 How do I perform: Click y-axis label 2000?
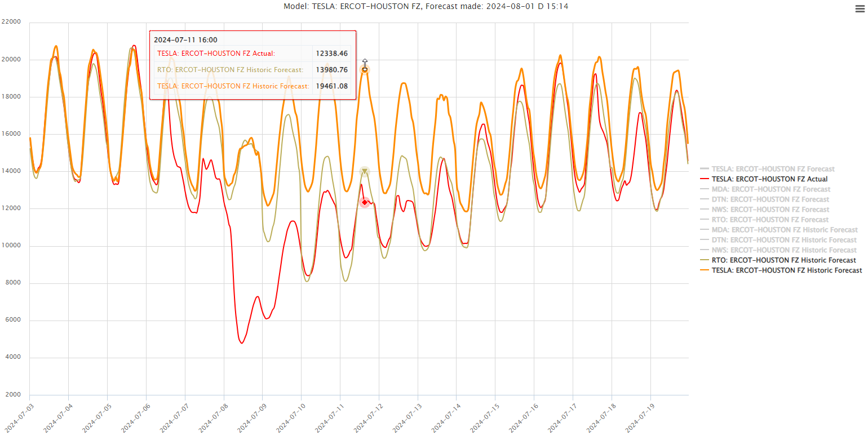pos(13,395)
